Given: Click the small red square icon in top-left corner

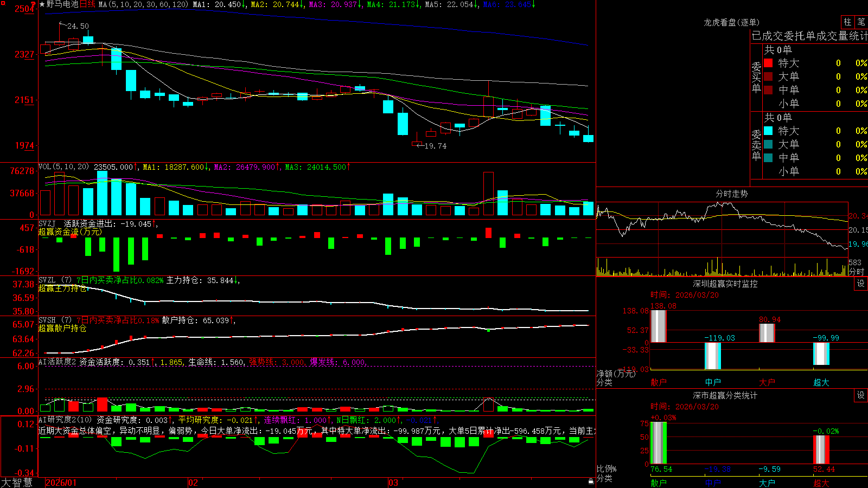Looking at the screenshot, I should point(2,2).
